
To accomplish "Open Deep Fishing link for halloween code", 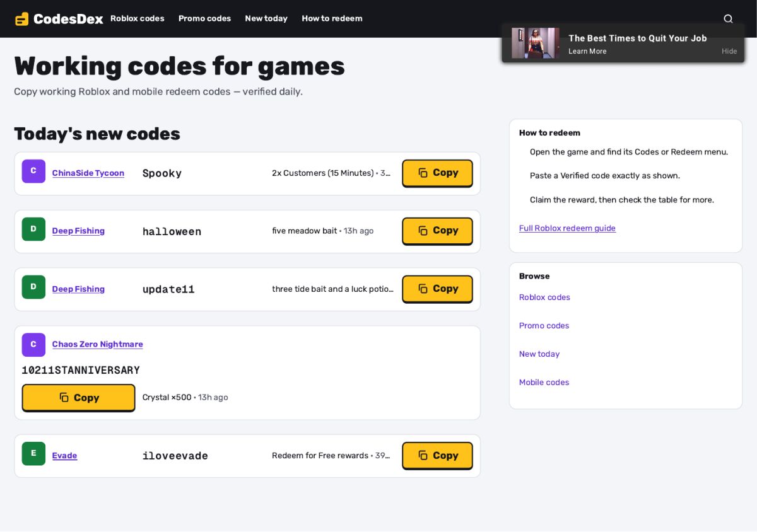I will tap(78, 231).
